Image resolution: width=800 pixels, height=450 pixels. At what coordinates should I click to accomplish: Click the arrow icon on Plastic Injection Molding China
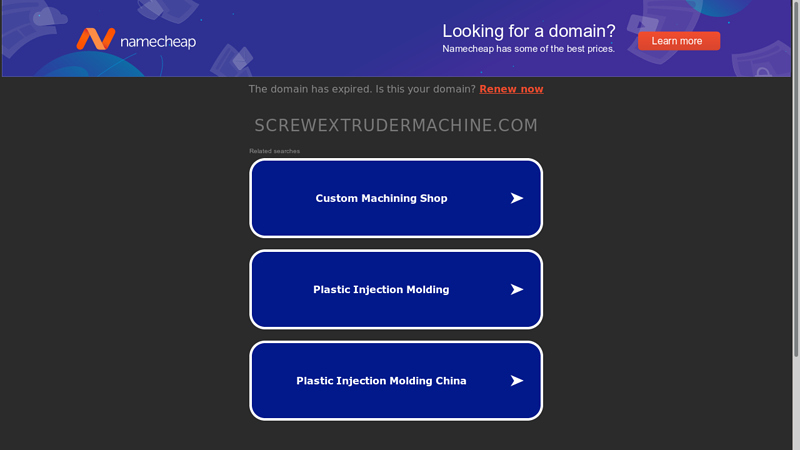[x=517, y=381]
